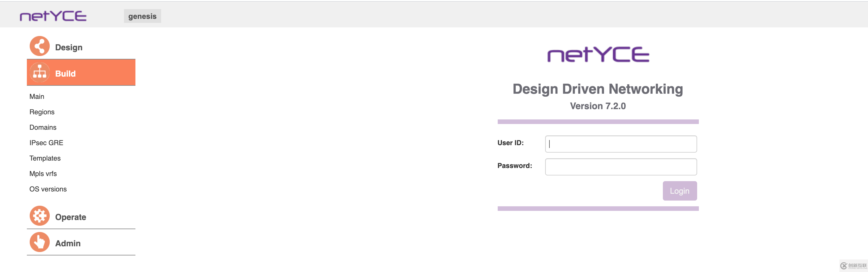This screenshot has height=272, width=868.
Task: Click the netYCE logo in header
Action: pos(53,16)
